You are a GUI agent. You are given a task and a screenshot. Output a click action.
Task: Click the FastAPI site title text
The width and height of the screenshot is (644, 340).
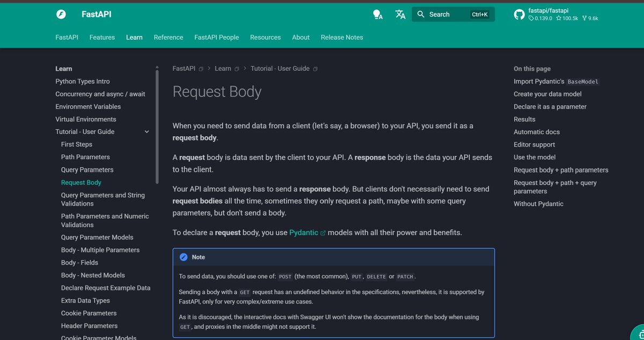coord(97,14)
